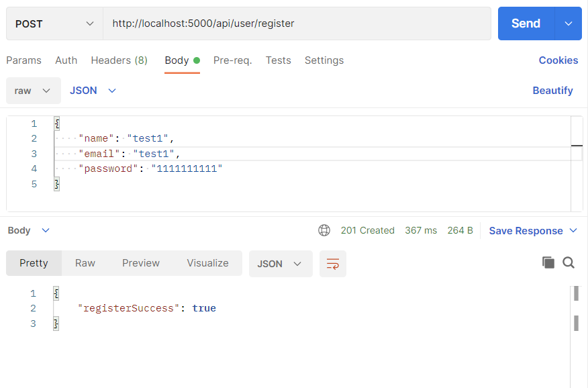This screenshot has width=588, height=388.
Task: Click the request URL field
Action: click(297, 23)
